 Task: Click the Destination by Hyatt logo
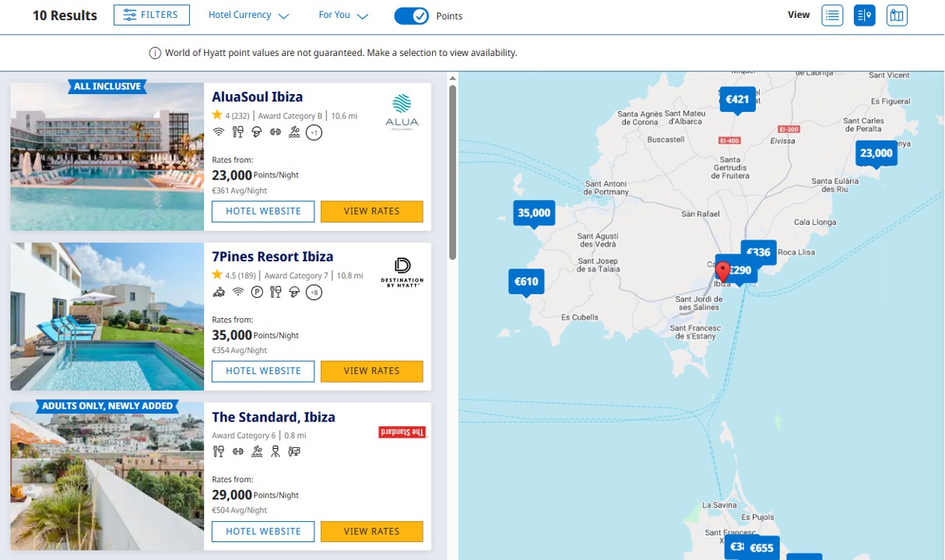[x=402, y=272]
